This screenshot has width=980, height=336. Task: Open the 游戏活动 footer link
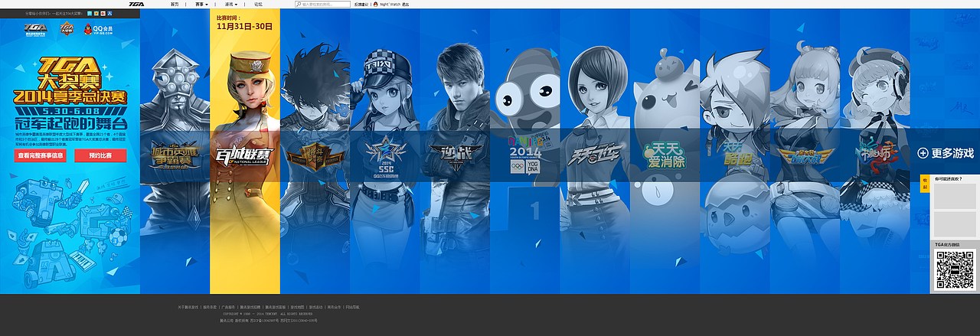315,307
